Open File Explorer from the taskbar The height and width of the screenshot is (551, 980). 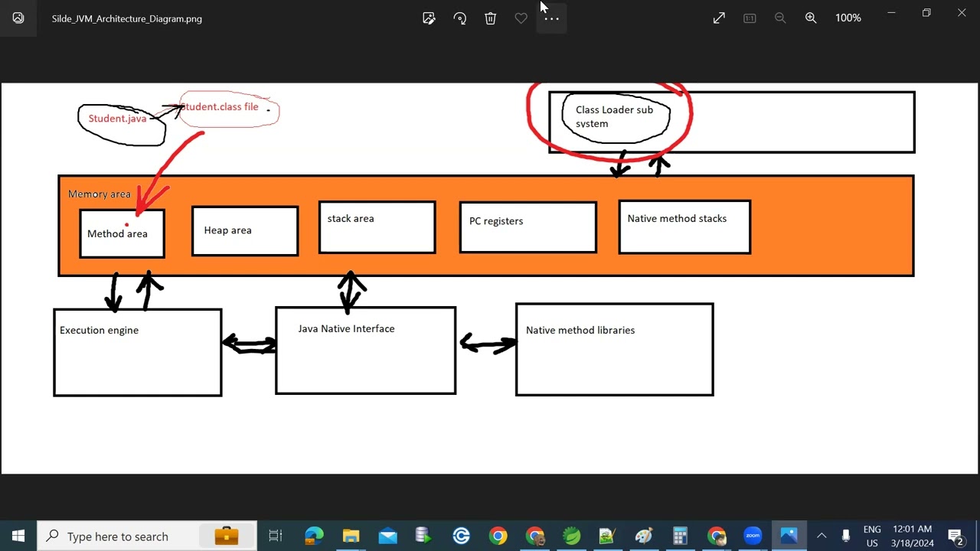tap(351, 536)
